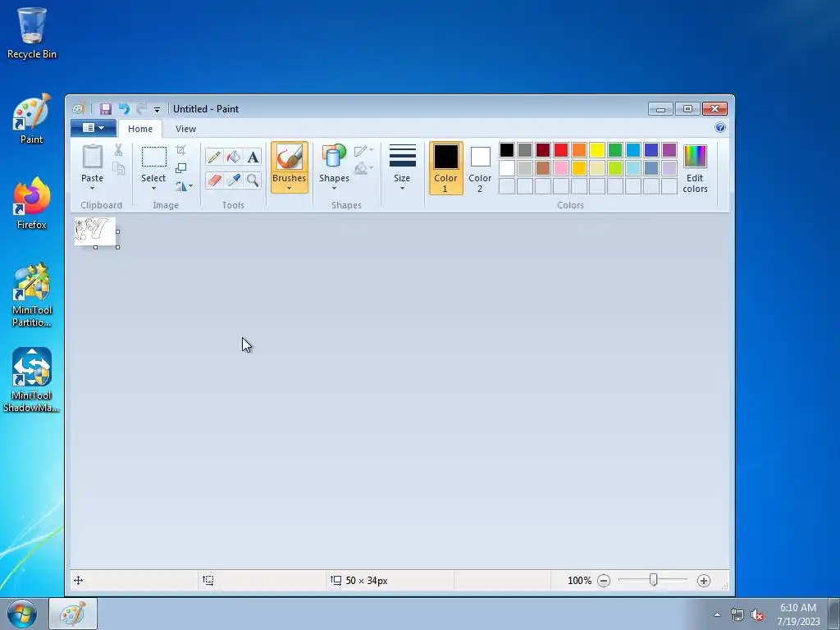
Task: Open shape Outline dropdown
Action: (x=363, y=150)
